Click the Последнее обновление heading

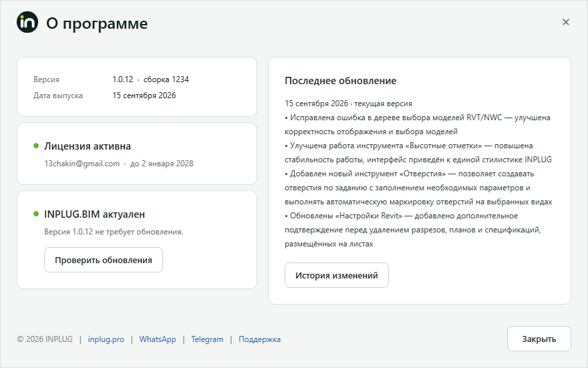click(341, 81)
